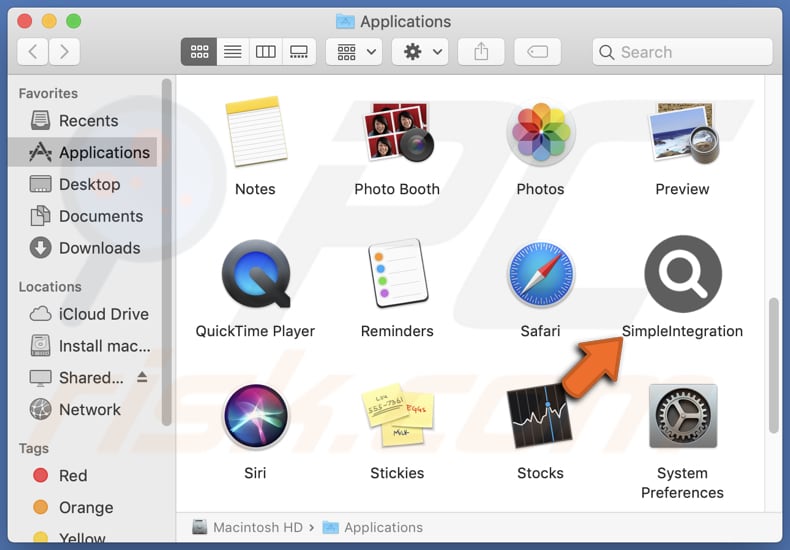Select the Install mac... volume
Viewport: 790px width, 550px height.
[x=83, y=346]
